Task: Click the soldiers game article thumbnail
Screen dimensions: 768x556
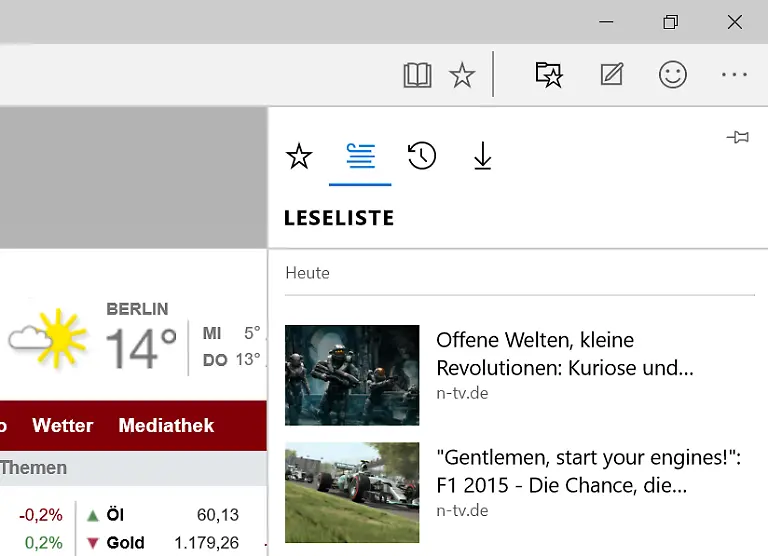Action: pyautogui.click(x=352, y=375)
